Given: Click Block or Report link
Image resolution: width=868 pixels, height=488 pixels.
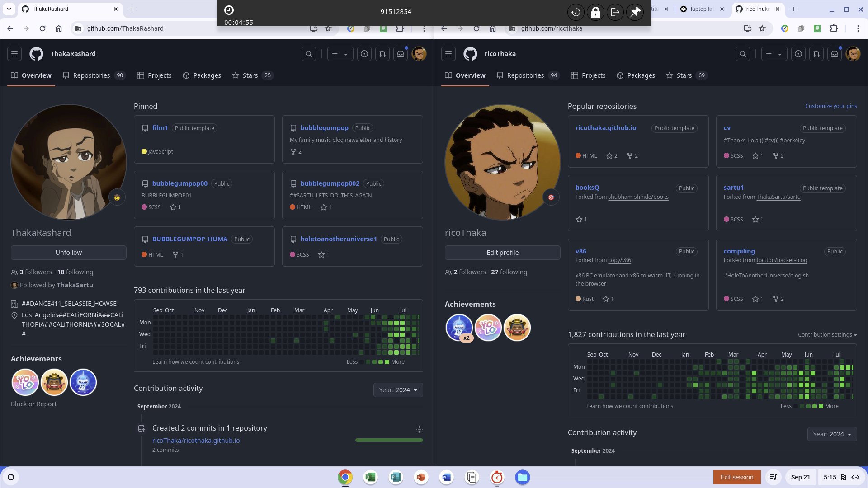Looking at the screenshot, I should coord(34,404).
